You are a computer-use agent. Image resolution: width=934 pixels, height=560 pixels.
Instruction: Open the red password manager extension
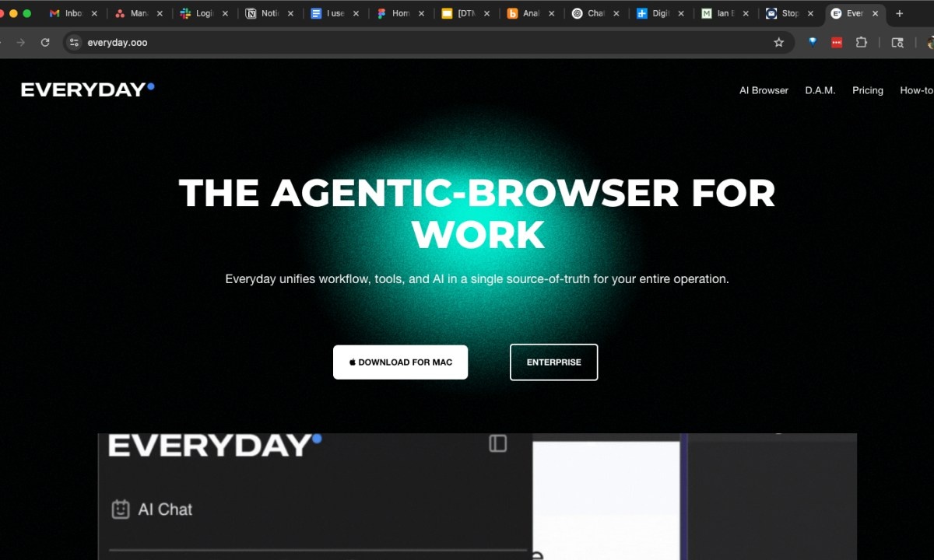tap(837, 43)
